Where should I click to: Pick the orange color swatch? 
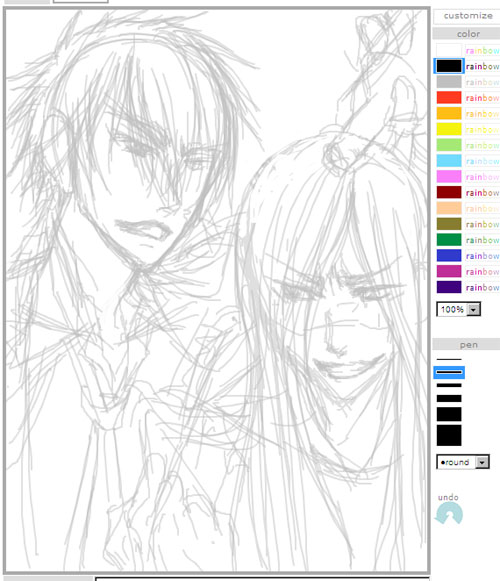(x=448, y=113)
